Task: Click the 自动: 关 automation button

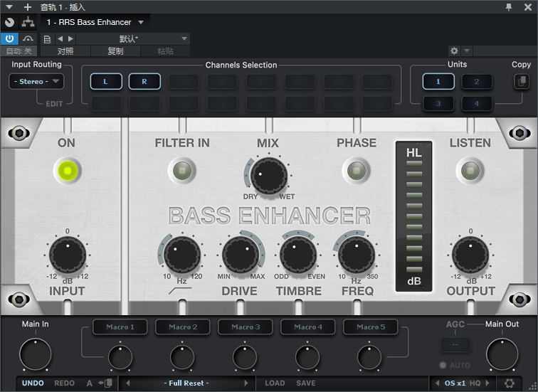Action: (19, 51)
